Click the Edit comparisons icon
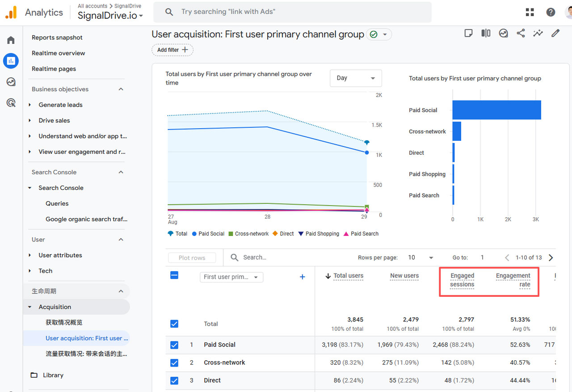Image resolution: width=572 pixels, height=392 pixels. [486, 33]
